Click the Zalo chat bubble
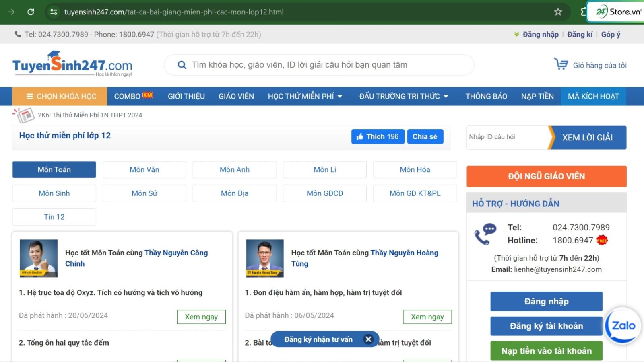The height and width of the screenshot is (362, 644). coord(623,325)
